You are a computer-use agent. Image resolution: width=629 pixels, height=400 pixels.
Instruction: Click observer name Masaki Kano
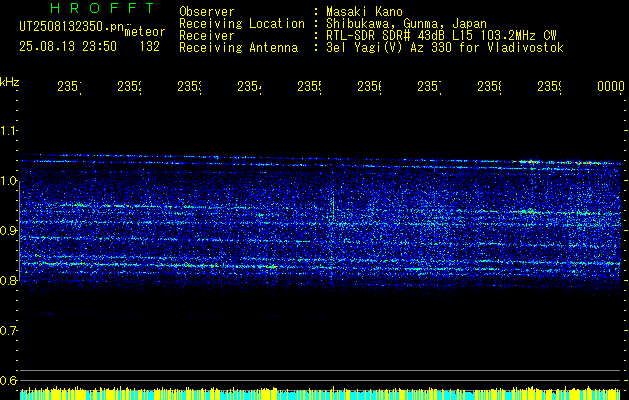click(364, 12)
